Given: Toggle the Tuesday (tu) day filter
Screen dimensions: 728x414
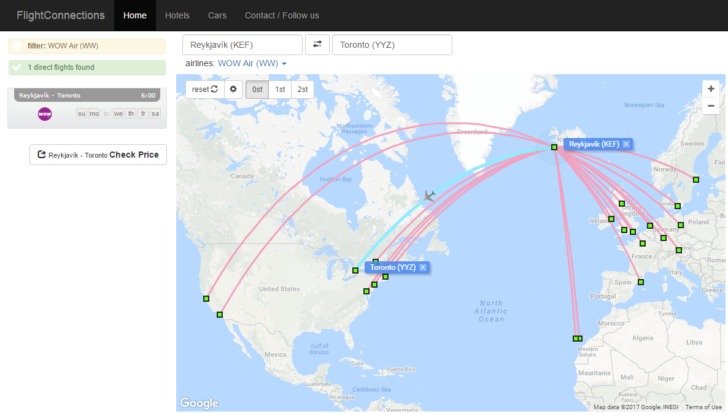Looking at the screenshot, I should (x=106, y=114).
